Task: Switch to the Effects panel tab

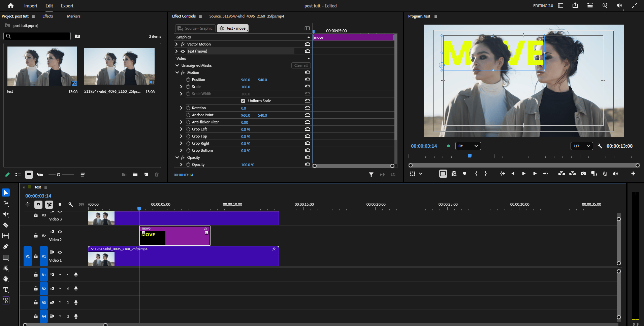Action: (x=47, y=16)
